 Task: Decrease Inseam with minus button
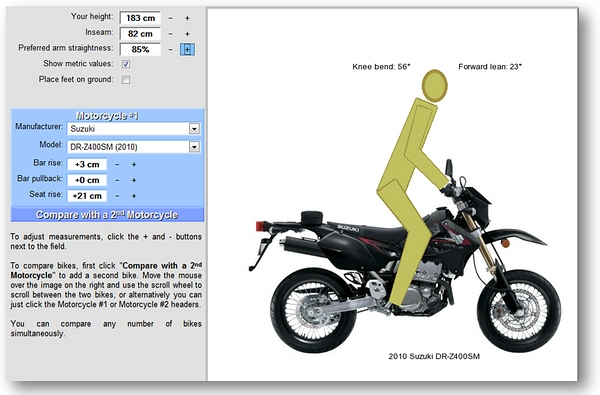[x=170, y=34]
